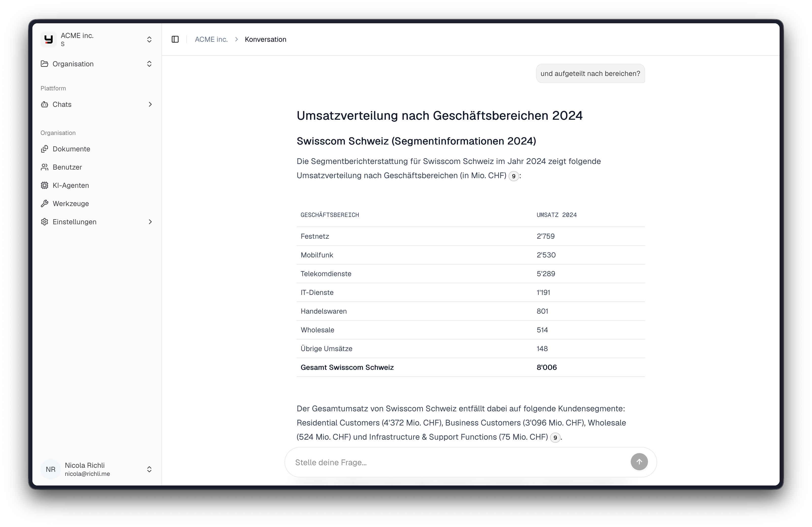Expand the Chats submenu chevron
This screenshot has width=812, height=527.
pos(150,104)
